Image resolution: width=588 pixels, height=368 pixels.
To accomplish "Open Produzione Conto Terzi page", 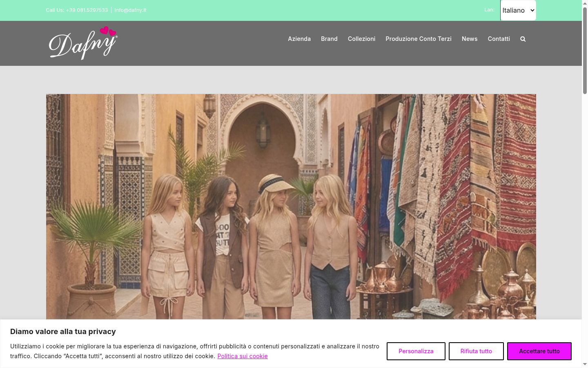I will tap(419, 39).
